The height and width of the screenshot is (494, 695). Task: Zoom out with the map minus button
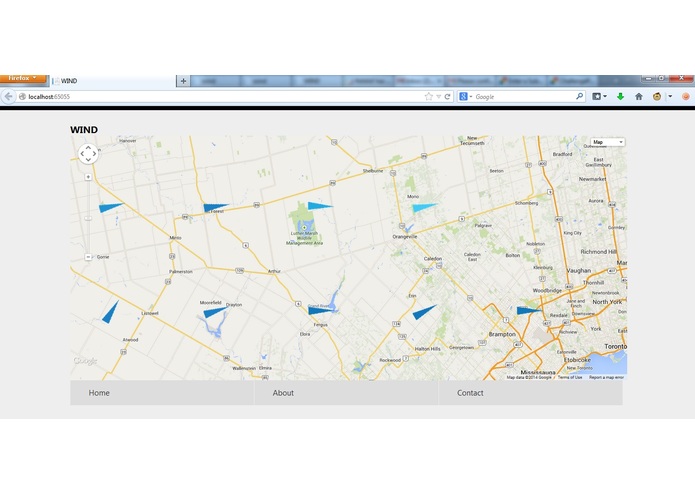[88, 257]
